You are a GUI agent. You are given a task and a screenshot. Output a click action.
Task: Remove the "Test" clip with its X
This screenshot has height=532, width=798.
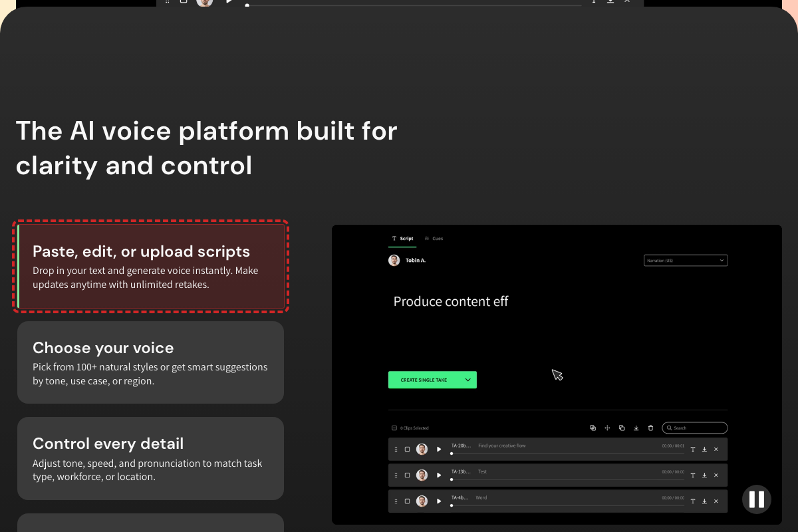click(x=716, y=475)
